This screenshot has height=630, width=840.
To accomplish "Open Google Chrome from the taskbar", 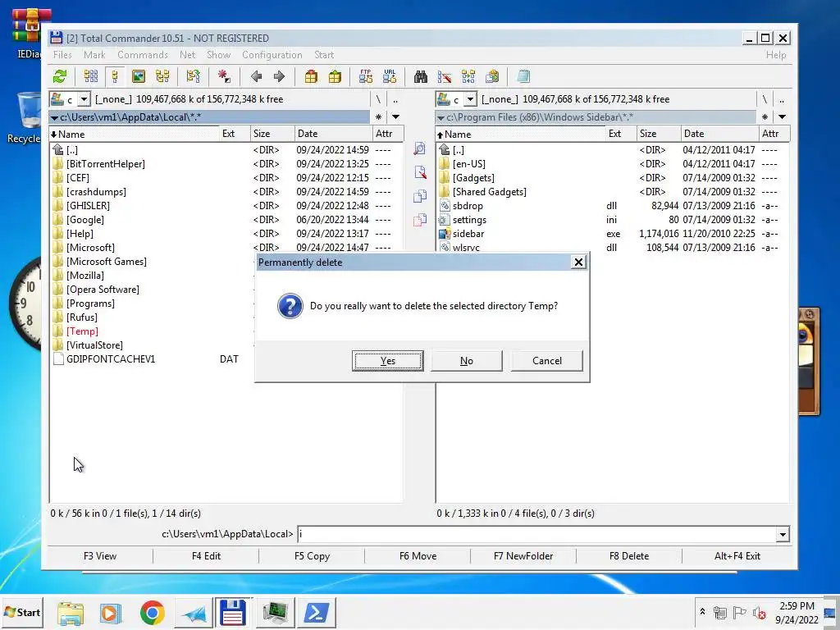I will [152, 613].
